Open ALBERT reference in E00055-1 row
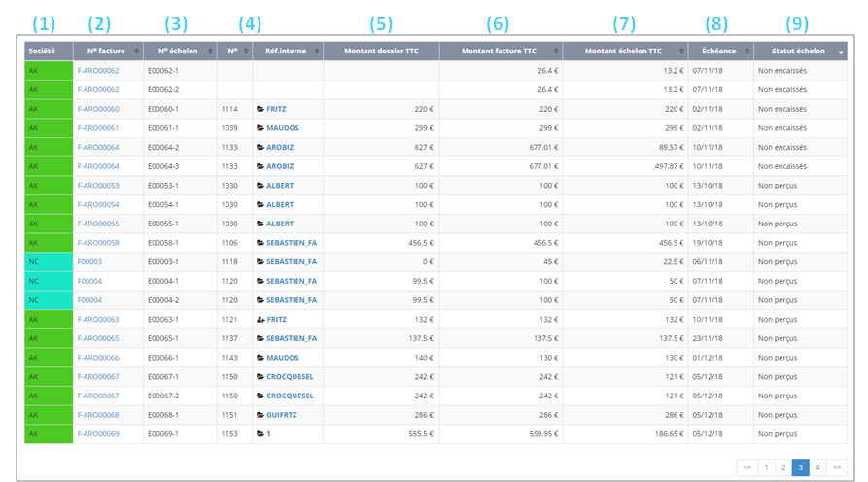This screenshot has height=482, width=868. (x=280, y=224)
